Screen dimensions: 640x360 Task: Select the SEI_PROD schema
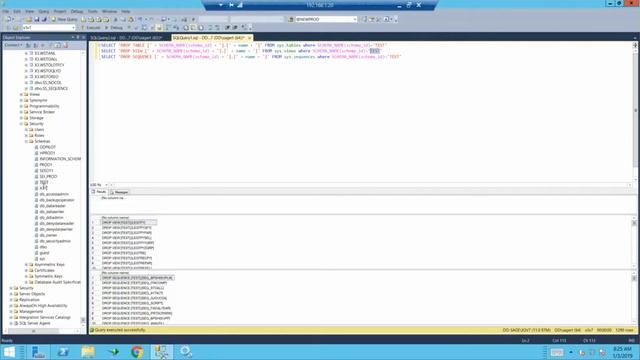coord(48,176)
